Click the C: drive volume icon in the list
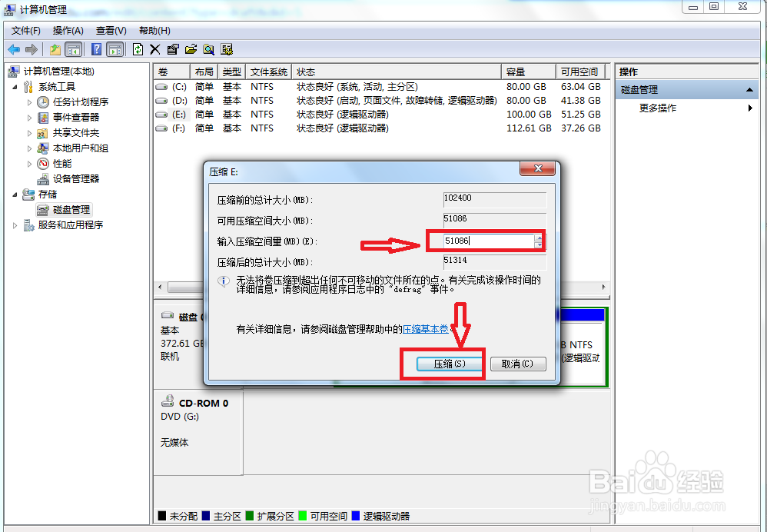 coord(161,87)
